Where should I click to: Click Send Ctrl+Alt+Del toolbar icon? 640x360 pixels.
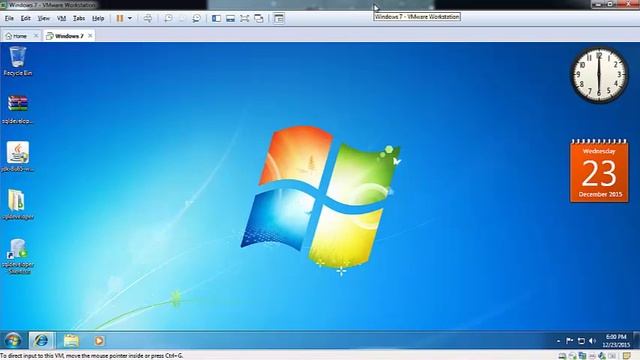pyautogui.click(x=148, y=18)
